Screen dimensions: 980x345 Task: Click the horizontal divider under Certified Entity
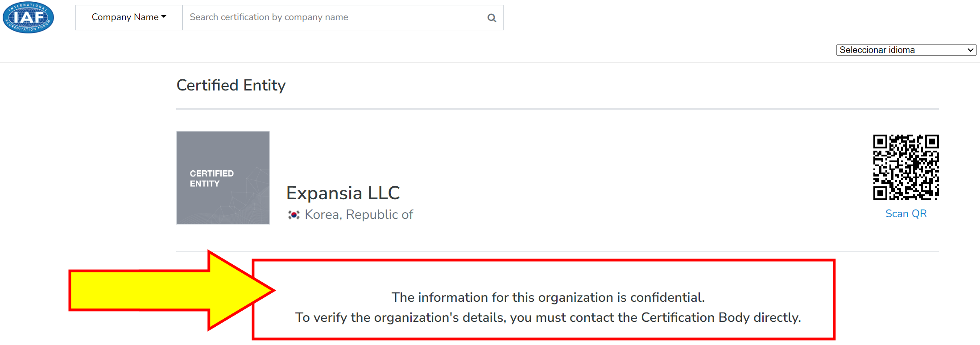click(x=557, y=109)
